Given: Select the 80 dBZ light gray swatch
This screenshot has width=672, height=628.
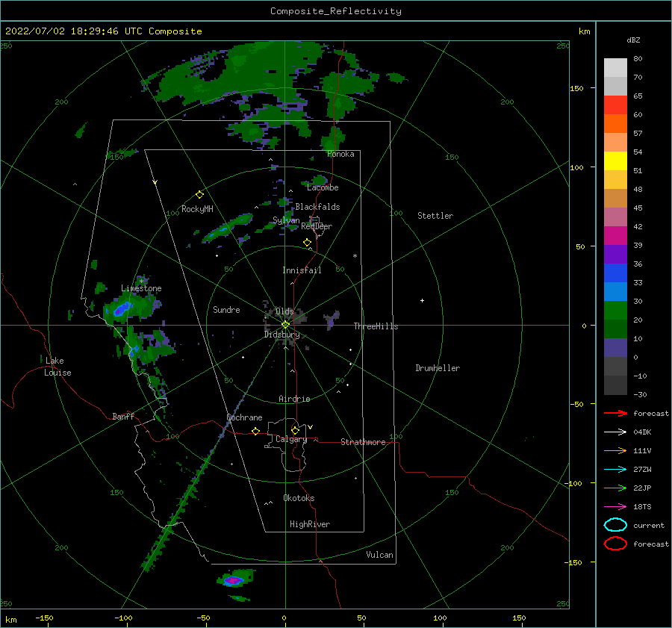Looking at the screenshot, I should pos(615,68).
